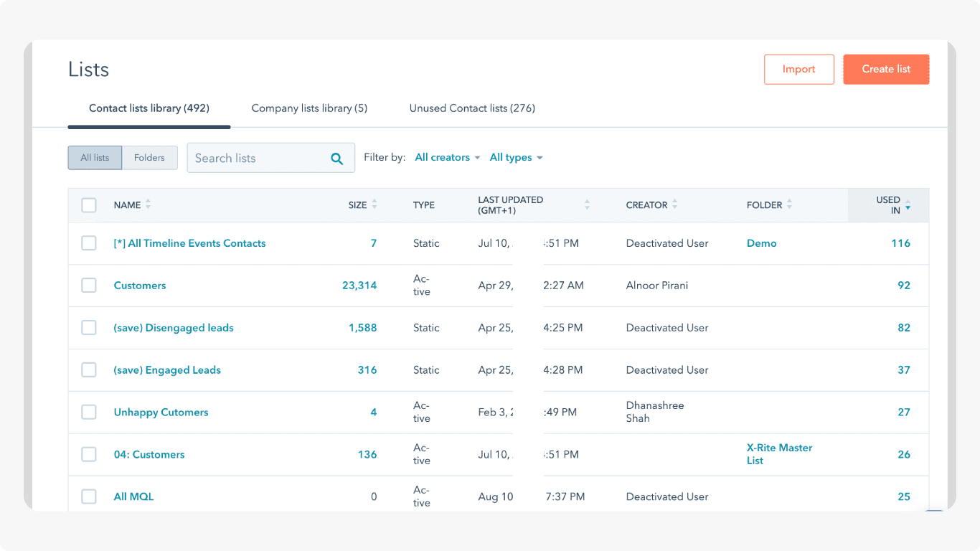Image resolution: width=980 pixels, height=551 pixels.
Task: Sort by Size column arrows
Action: click(x=374, y=204)
